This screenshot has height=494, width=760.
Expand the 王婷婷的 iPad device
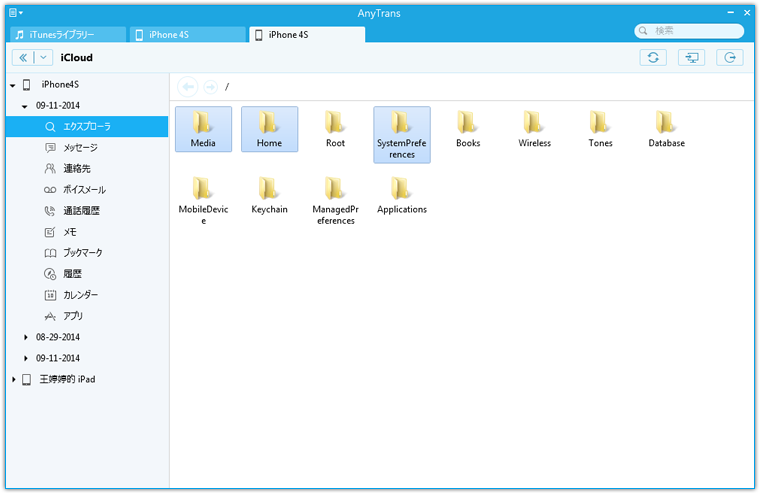coord(14,380)
